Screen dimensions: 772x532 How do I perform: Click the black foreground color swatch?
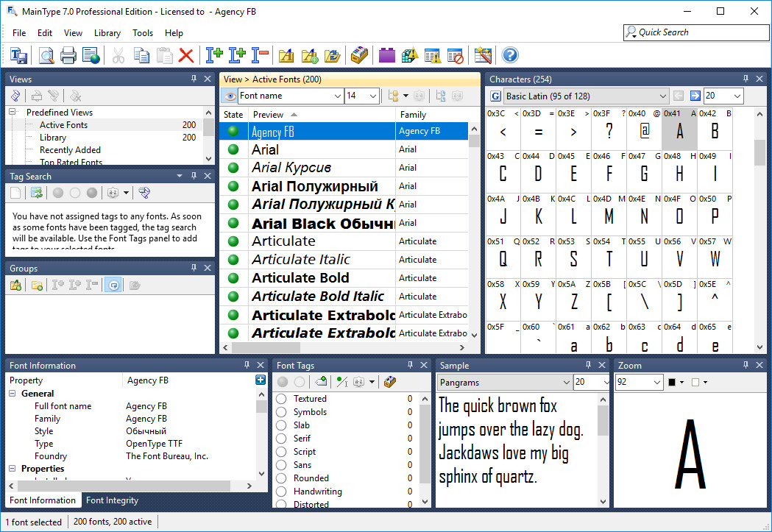click(672, 383)
